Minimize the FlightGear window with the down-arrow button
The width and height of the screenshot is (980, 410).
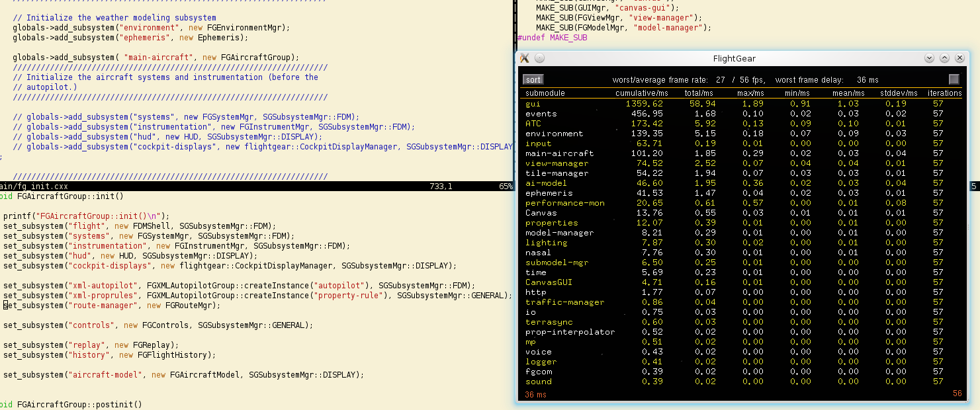930,58
